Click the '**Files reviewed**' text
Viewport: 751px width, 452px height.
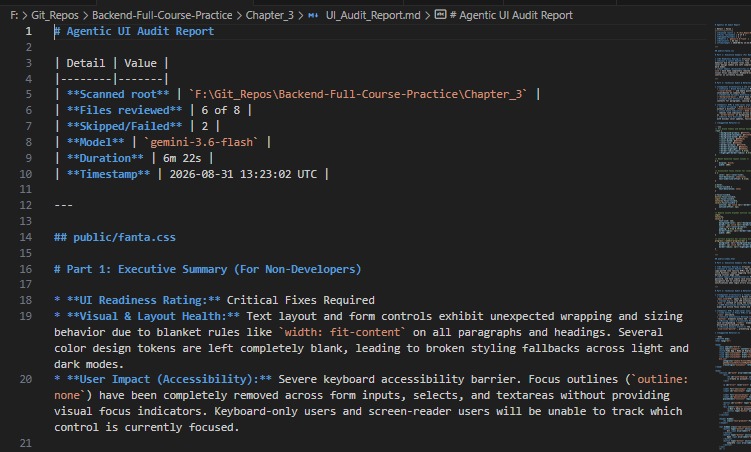(x=125, y=110)
